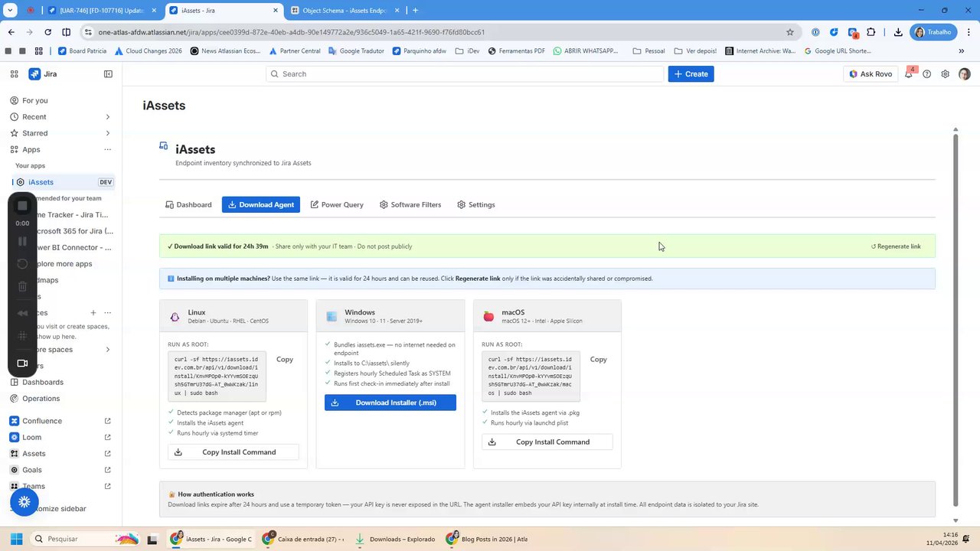This screenshot has width=980, height=551.
Task: Close the iAssets - Jira browser tab
Action: coord(276,11)
